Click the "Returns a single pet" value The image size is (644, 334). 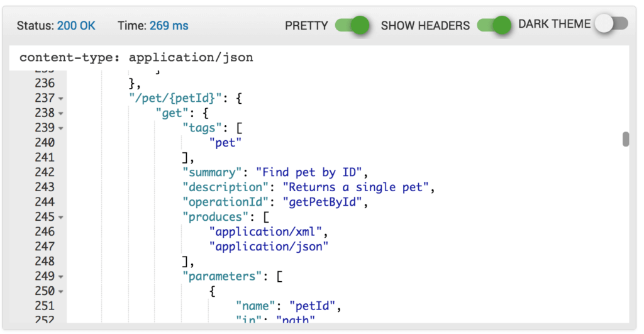click(356, 187)
